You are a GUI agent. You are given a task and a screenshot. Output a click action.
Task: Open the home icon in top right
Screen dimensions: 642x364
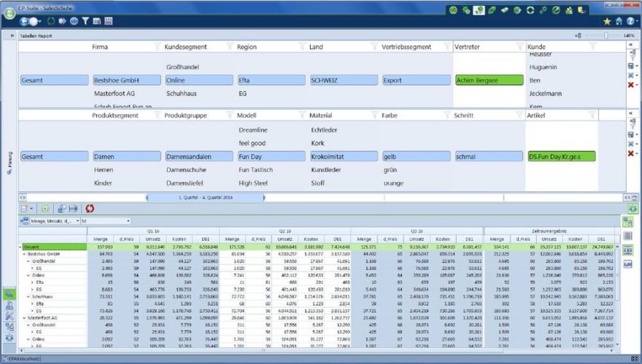pos(619,21)
